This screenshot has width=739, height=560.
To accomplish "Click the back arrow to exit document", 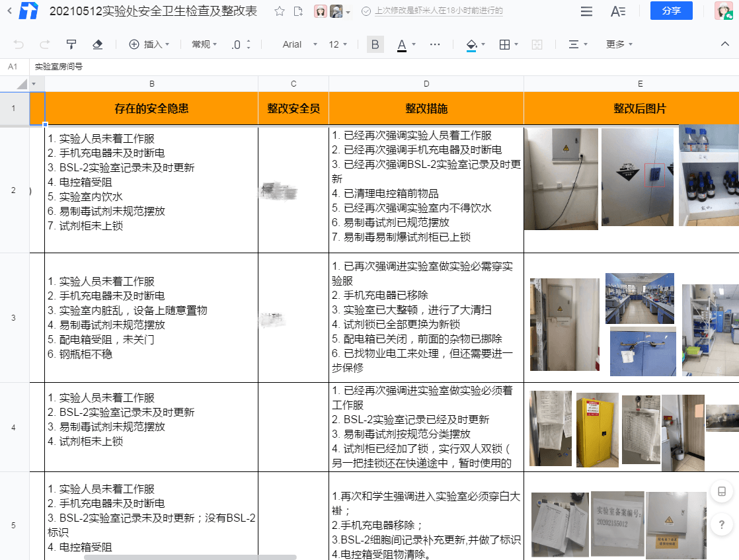I will point(9,11).
